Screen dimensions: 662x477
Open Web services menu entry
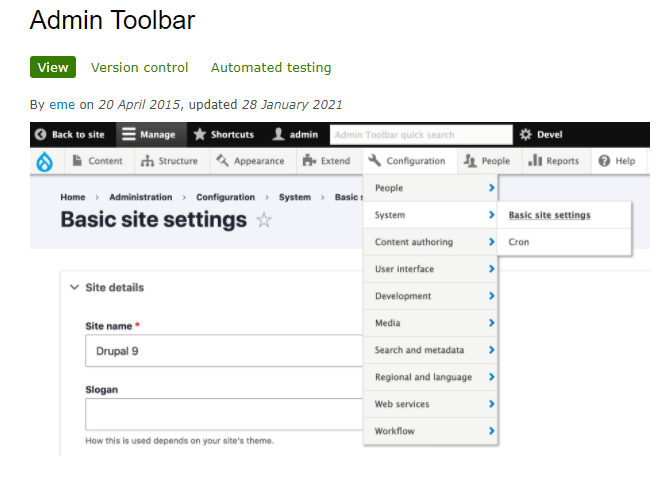click(430, 404)
